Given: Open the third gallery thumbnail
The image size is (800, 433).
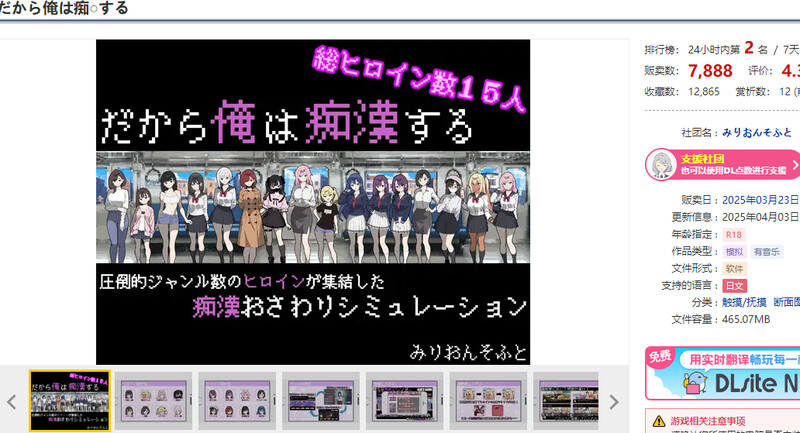Looking at the screenshot, I should point(237,401).
